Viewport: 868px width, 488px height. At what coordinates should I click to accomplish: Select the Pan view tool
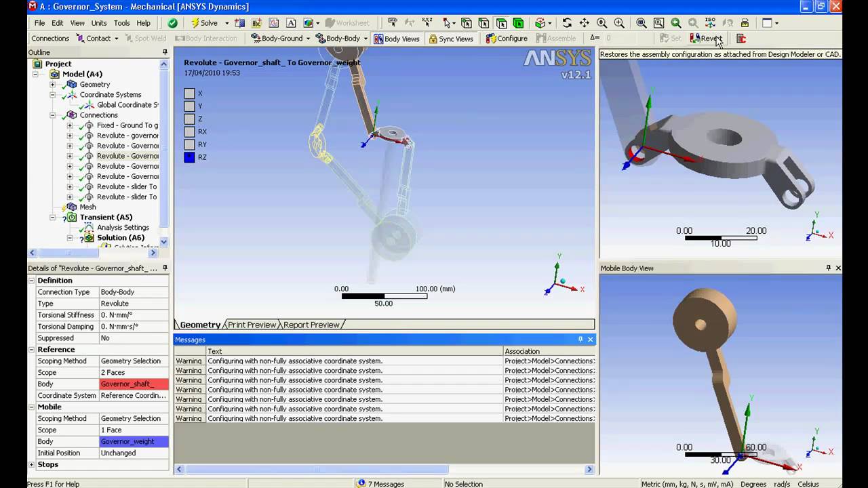[584, 23]
